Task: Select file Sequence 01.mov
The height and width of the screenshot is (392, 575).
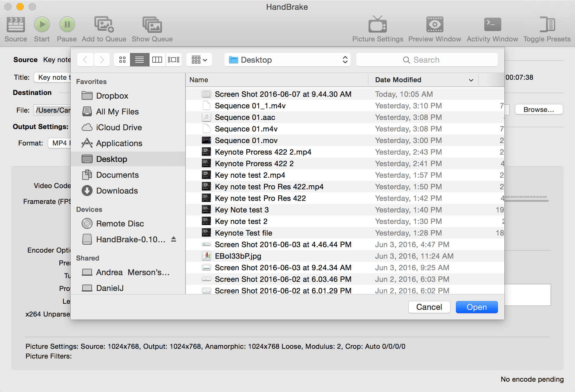Action: pos(345,140)
